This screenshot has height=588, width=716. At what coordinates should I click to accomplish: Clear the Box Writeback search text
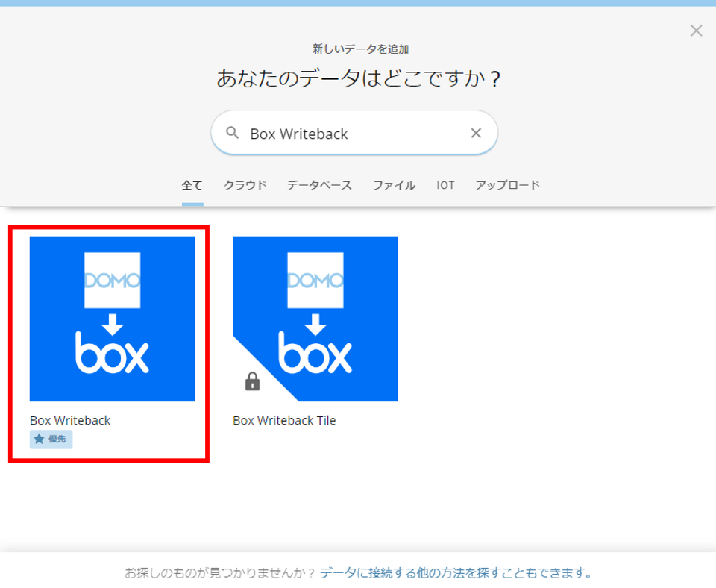click(x=476, y=133)
